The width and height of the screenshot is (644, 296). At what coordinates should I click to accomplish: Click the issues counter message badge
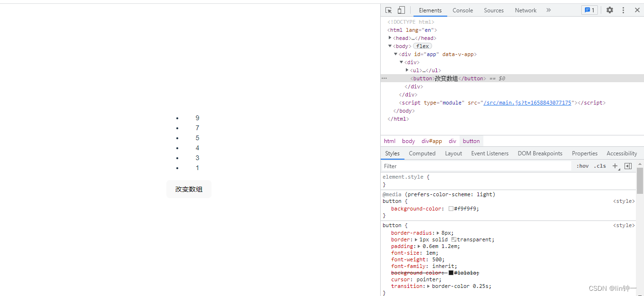coord(589,10)
